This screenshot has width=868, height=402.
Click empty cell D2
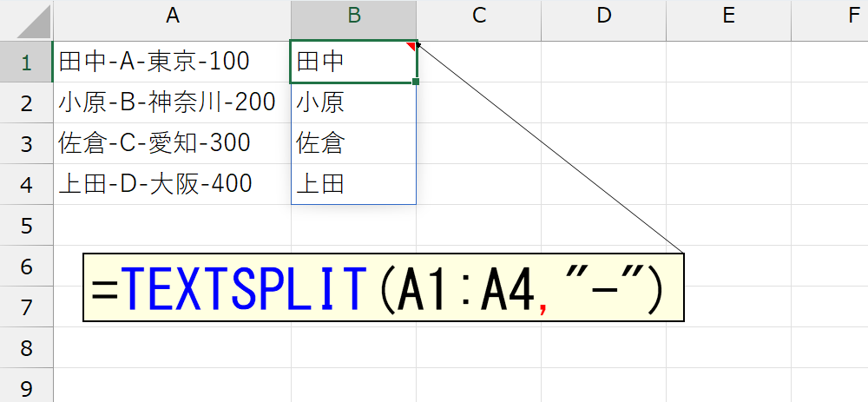[603, 102]
